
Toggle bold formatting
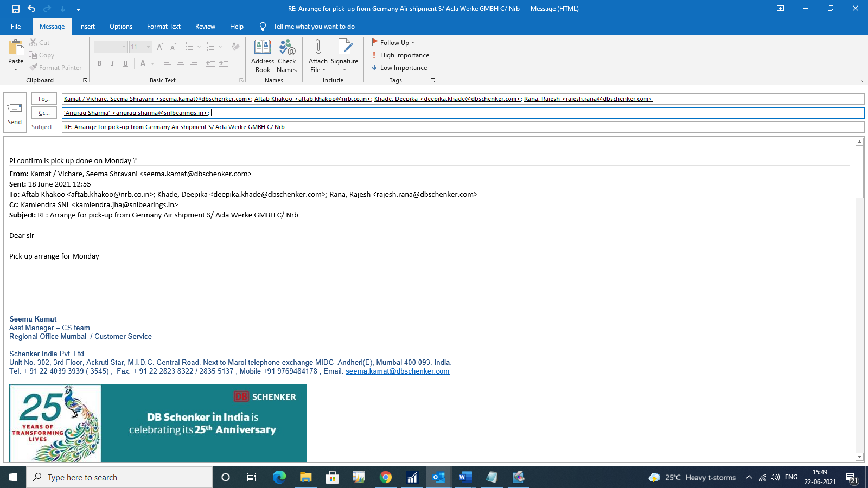(x=99, y=63)
